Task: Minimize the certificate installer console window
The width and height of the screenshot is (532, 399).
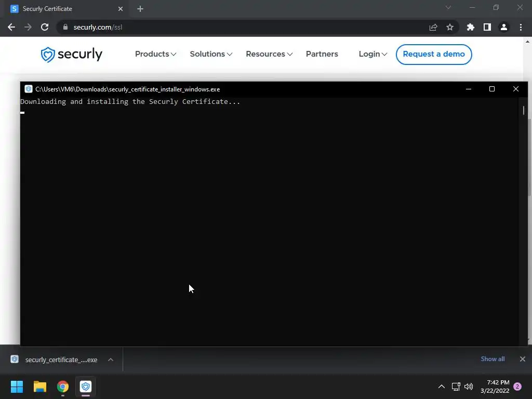Action: tap(469, 89)
